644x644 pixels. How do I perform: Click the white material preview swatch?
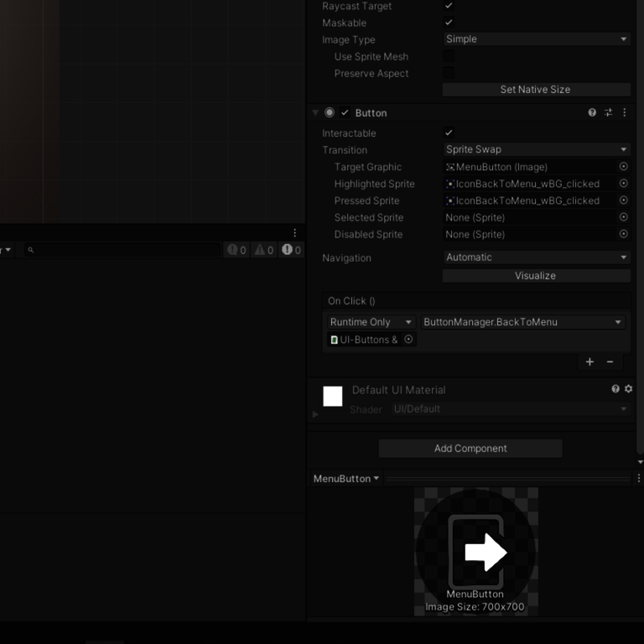pyautogui.click(x=332, y=396)
